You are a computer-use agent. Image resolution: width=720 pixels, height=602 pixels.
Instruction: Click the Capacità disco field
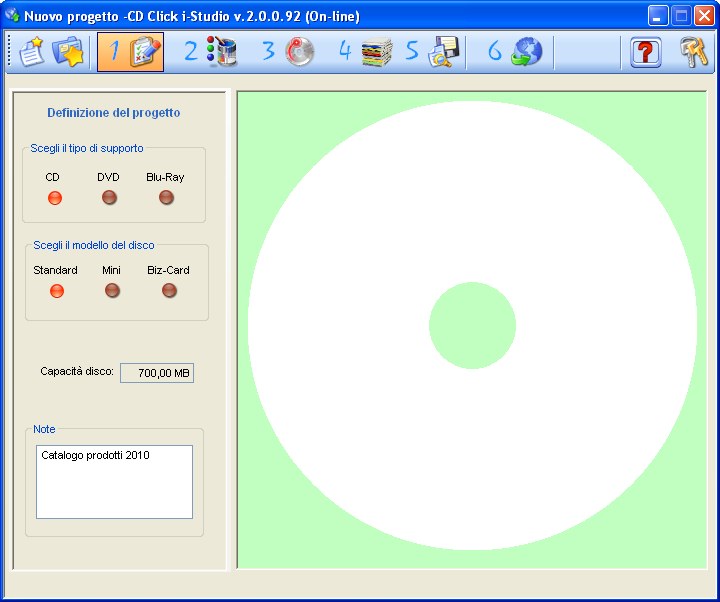[157, 373]
